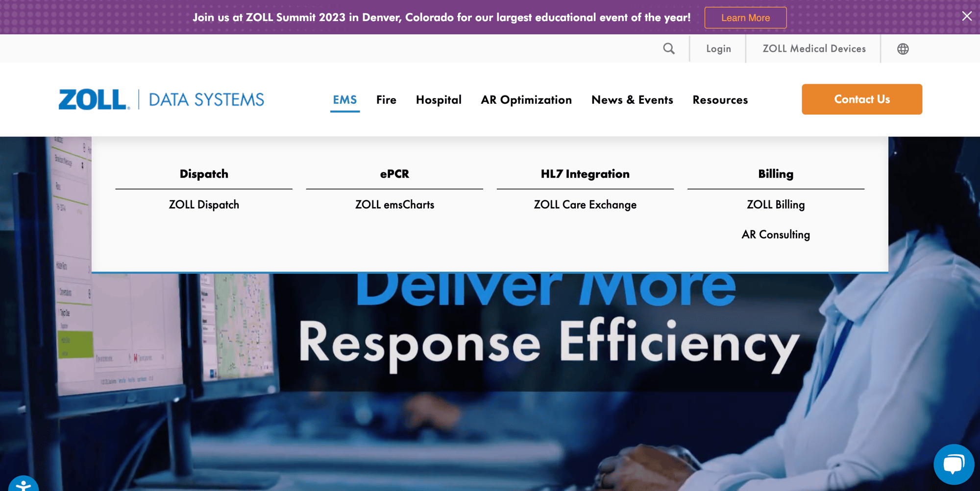Open the language globe icon
Screen dimensions: 980x491
tap(903, 49)
